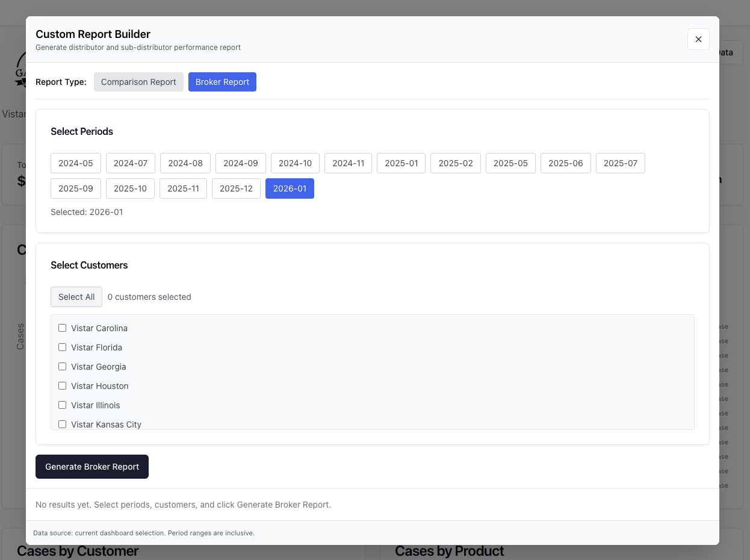Click the 'No results yet' message
750x560 pixels.
tap(183, 505)
